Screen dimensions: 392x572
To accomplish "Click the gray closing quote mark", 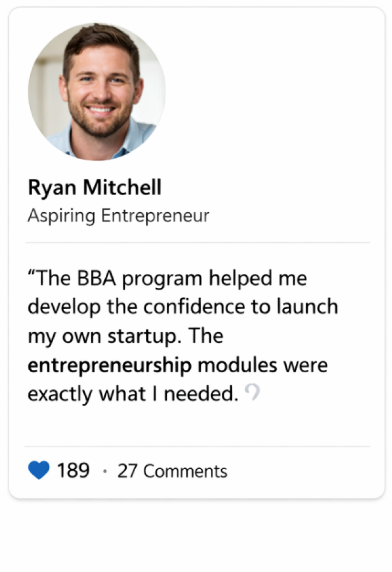I will click(253, 392).
